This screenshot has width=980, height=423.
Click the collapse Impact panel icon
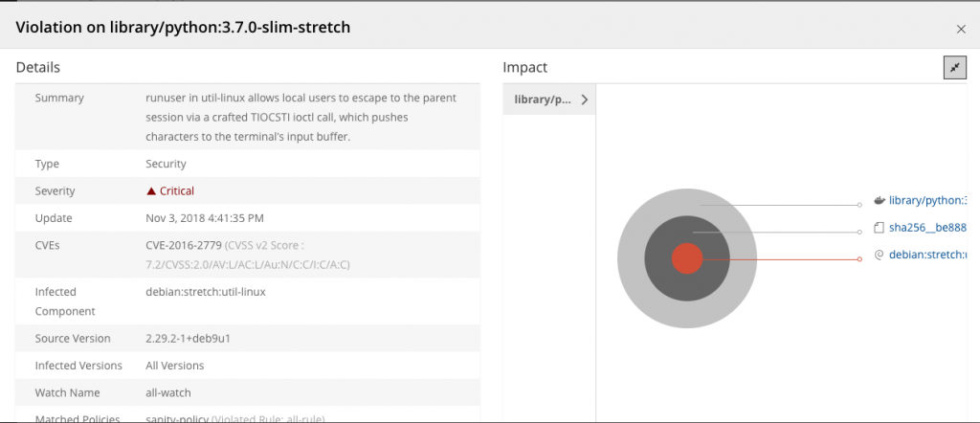click(x=954, y=68)
